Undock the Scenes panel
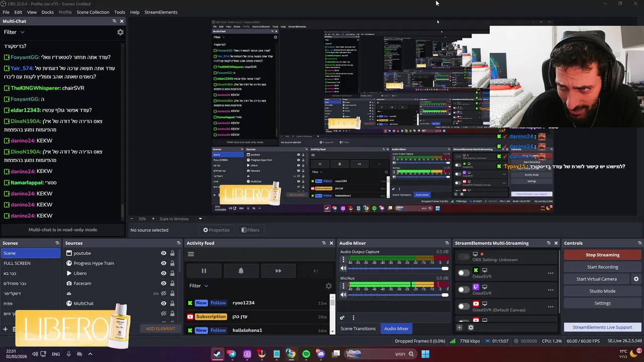This screenshot has height=362, width=644. 57,243
